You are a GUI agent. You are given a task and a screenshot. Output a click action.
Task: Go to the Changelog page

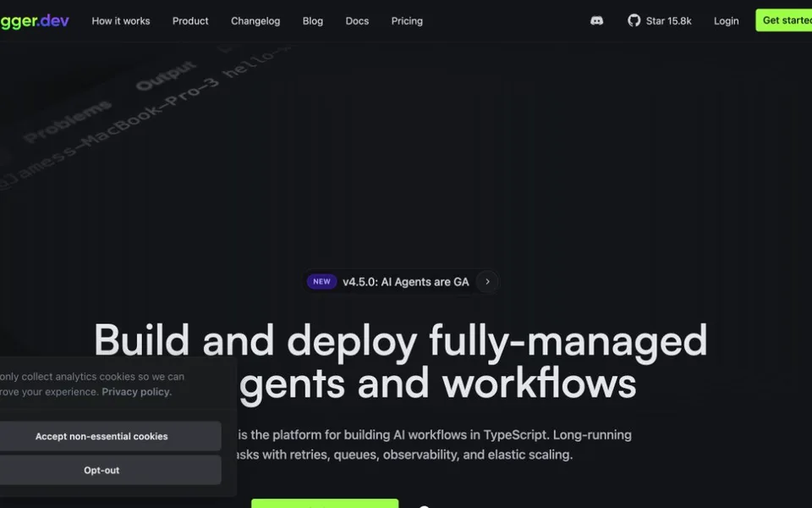(255, 21)
